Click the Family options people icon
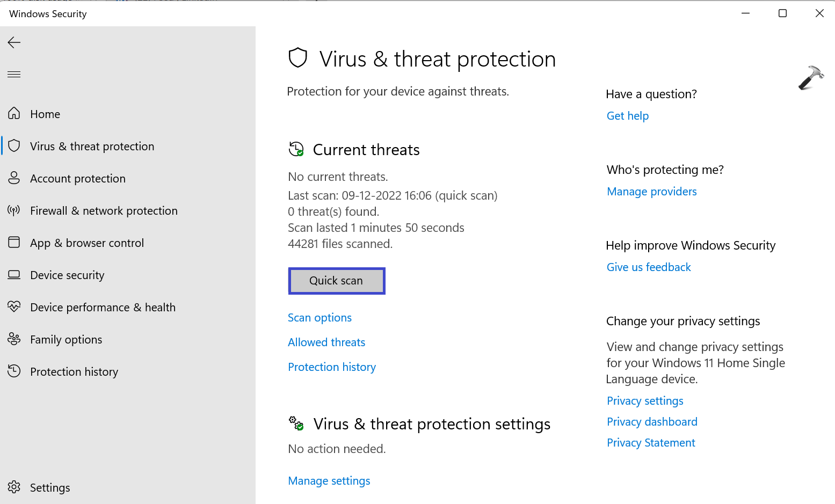835x504 pixels. tap(14, 339)
